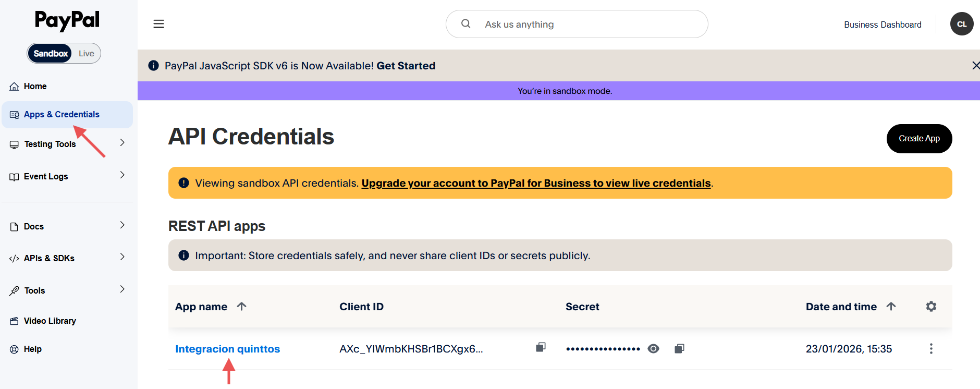Reveal the hidden secret with eye icon

[653, 349]
